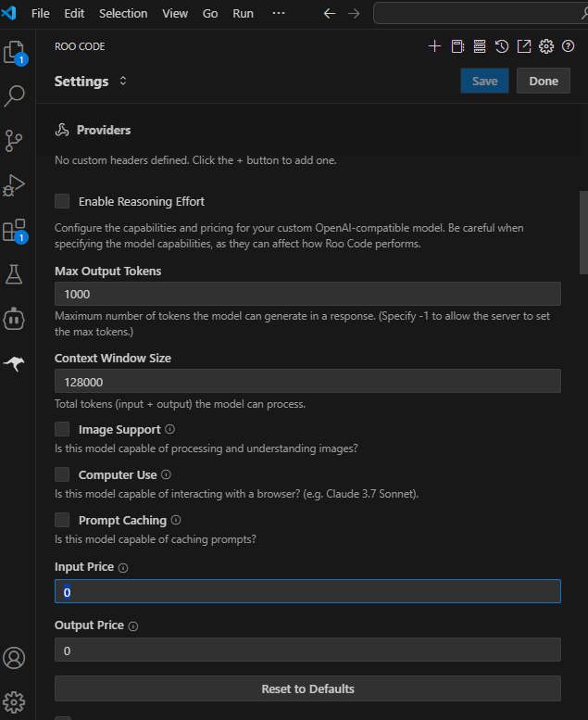Open the menu bar overflow ellipsis
Image resolution: width=588 pixels, height=720 pixels.
tap(279, 14)
